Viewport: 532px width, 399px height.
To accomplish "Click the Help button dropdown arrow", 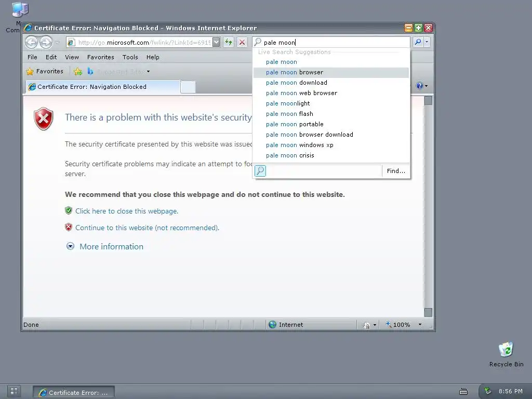I will coord(426,86).
